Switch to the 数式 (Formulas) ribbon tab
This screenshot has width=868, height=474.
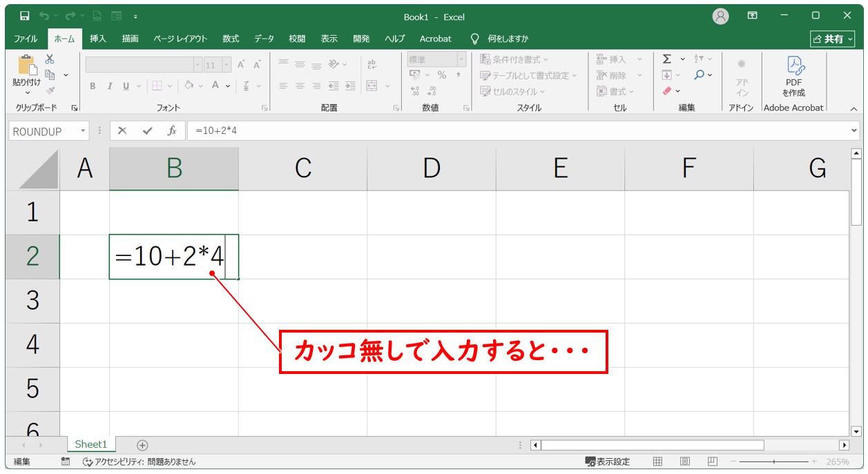point(231,39)
